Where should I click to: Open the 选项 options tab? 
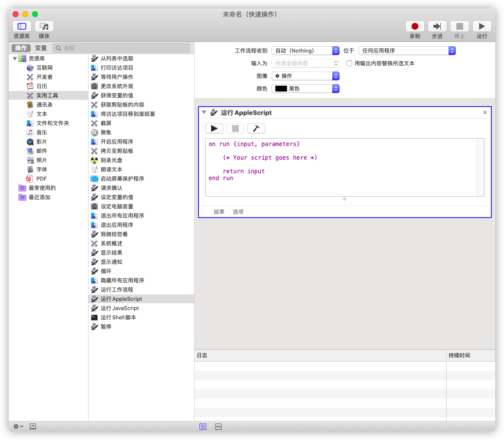(x=238, y=212)
